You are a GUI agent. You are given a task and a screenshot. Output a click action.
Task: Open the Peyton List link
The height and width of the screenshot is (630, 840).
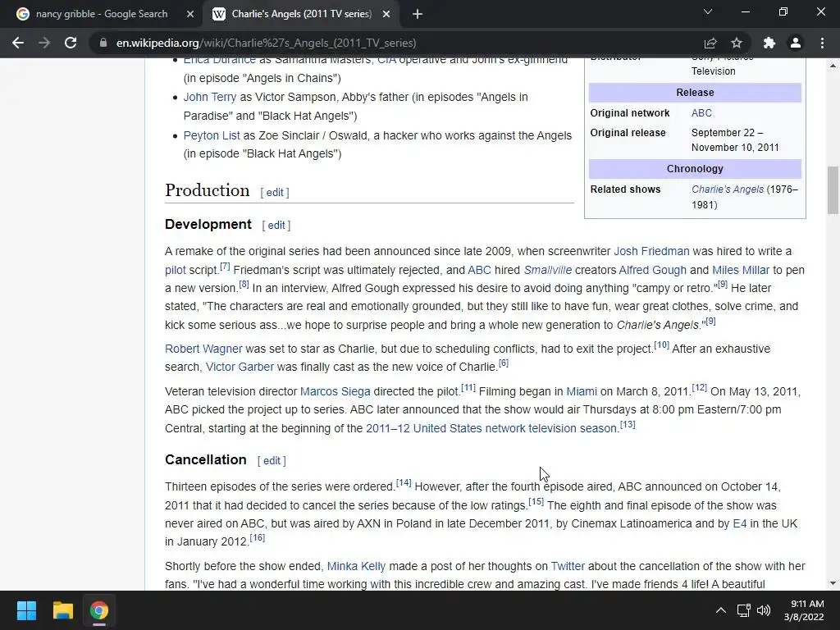(212, 135)
